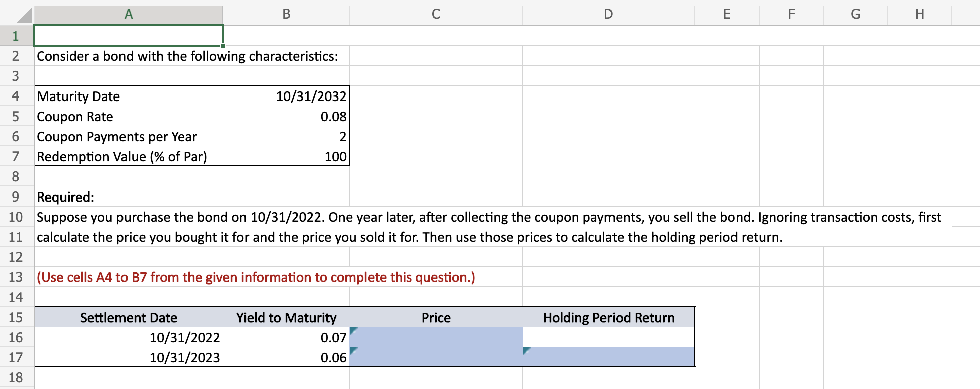Select 'Redemption Value (% of Par)' label cell
This screenshot has height=389, width=980.
[129, 156]
